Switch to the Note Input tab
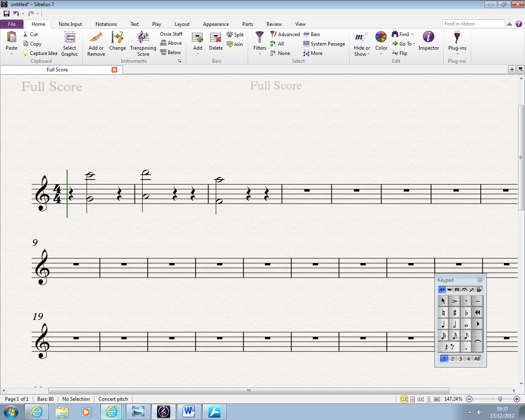 (70, 24)
